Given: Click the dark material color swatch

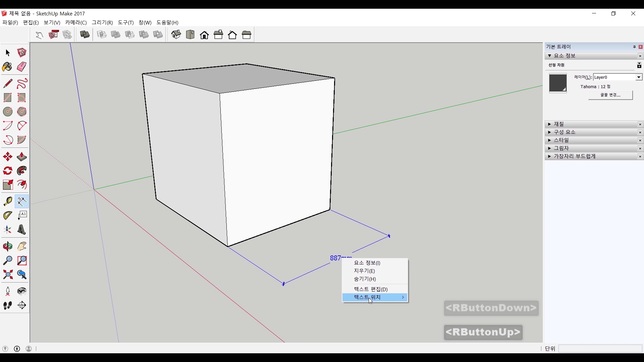Looking at the screenshot, I should point(557,83).
